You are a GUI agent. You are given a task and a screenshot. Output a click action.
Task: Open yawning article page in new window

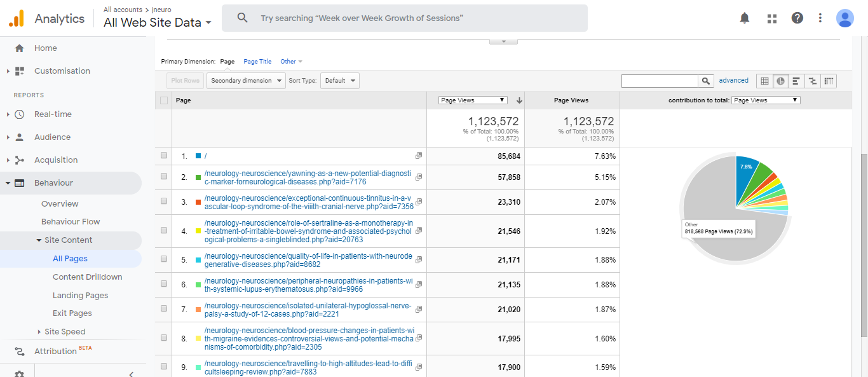point(419,177)
